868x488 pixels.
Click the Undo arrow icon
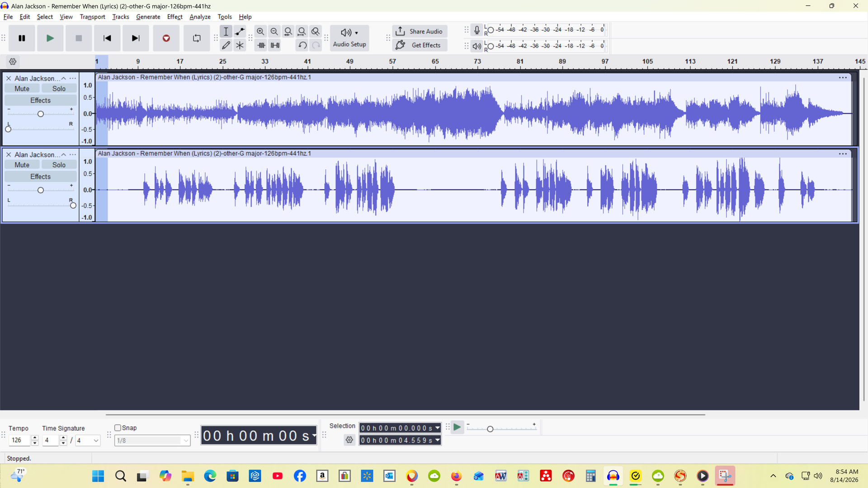coord(302,45)
